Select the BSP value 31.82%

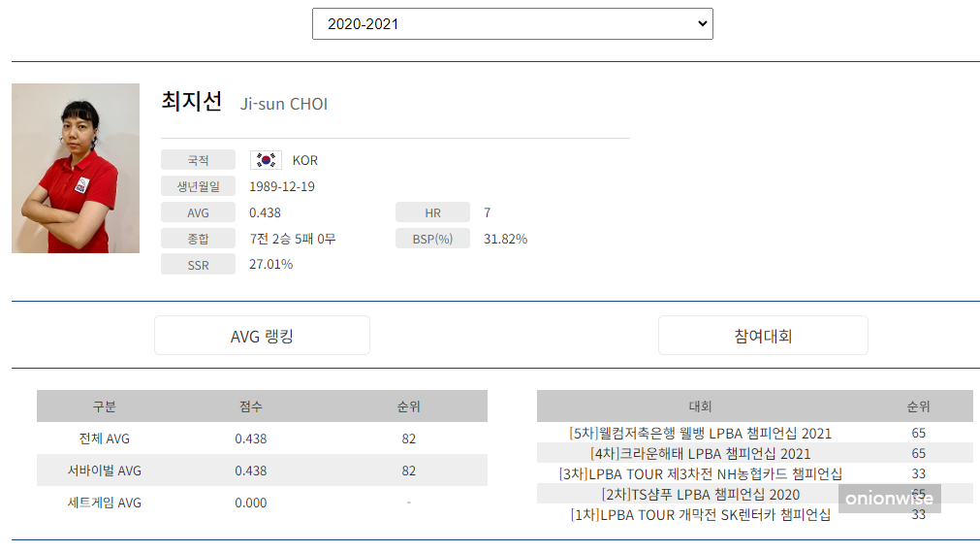(x=506, y=239)
